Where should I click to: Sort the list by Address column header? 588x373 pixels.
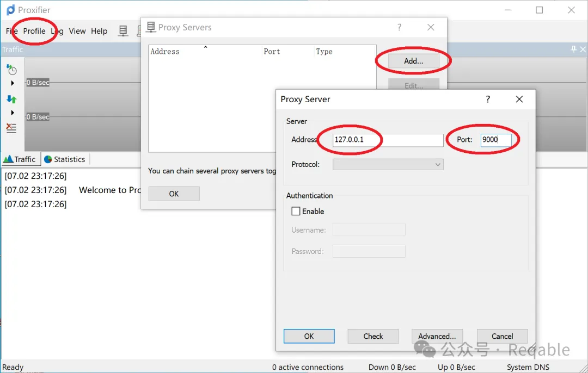coord(205,51)
